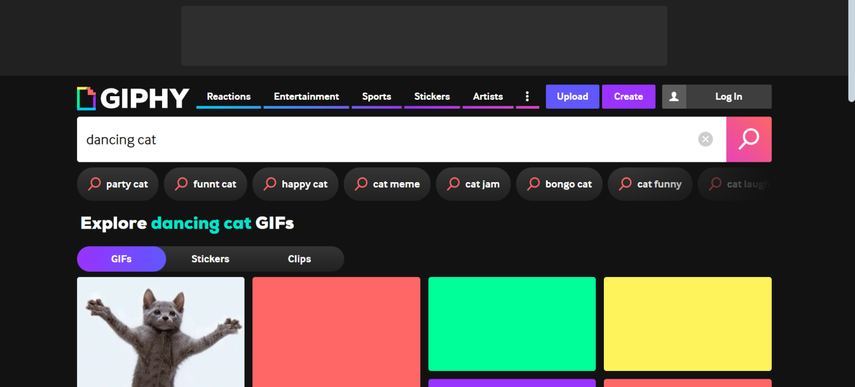Switch to the Clips results tab
855x387 pixels.
tap(299, 259)
